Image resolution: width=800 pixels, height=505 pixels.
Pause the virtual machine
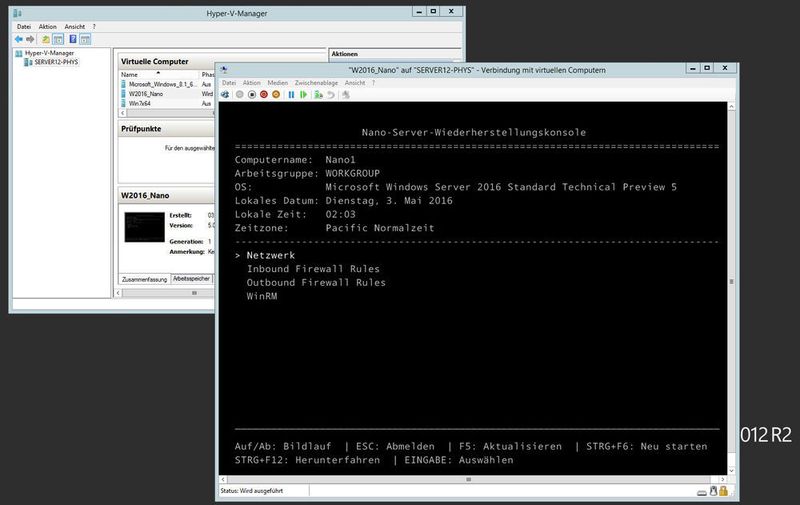291,95
